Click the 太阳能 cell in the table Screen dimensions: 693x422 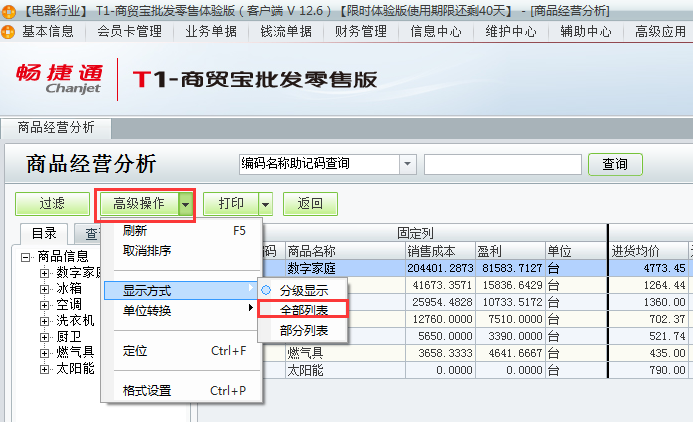(x=345, y=370)
